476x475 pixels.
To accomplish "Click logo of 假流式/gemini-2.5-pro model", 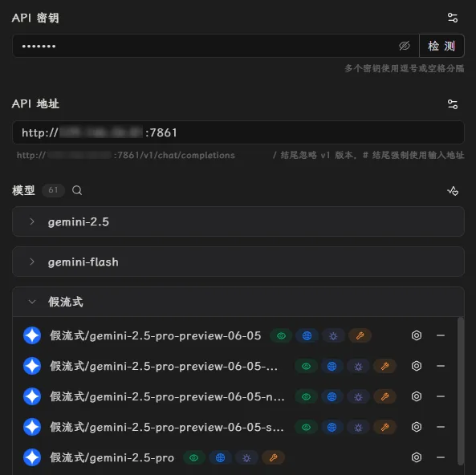I will click(x=32, y=457).
